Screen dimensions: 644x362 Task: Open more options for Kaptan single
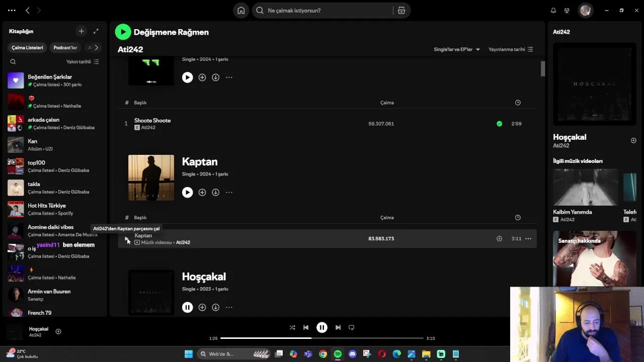tap(229, 193)
